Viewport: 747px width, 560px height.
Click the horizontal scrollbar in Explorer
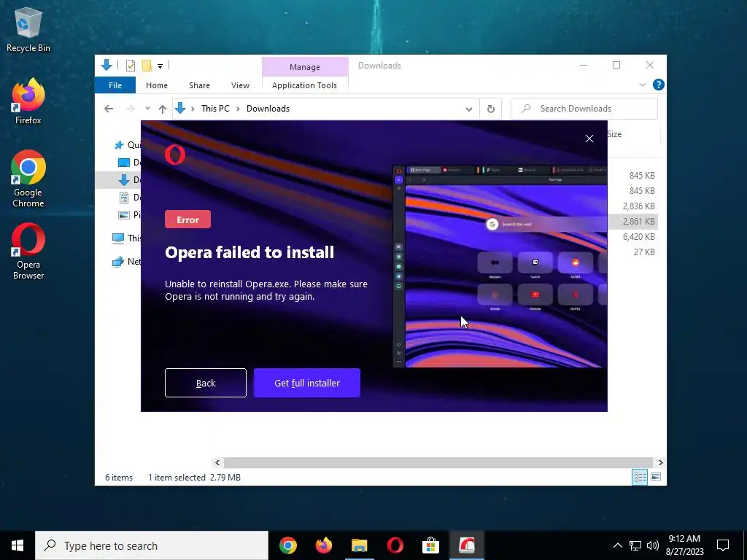[x=438, y=462]
